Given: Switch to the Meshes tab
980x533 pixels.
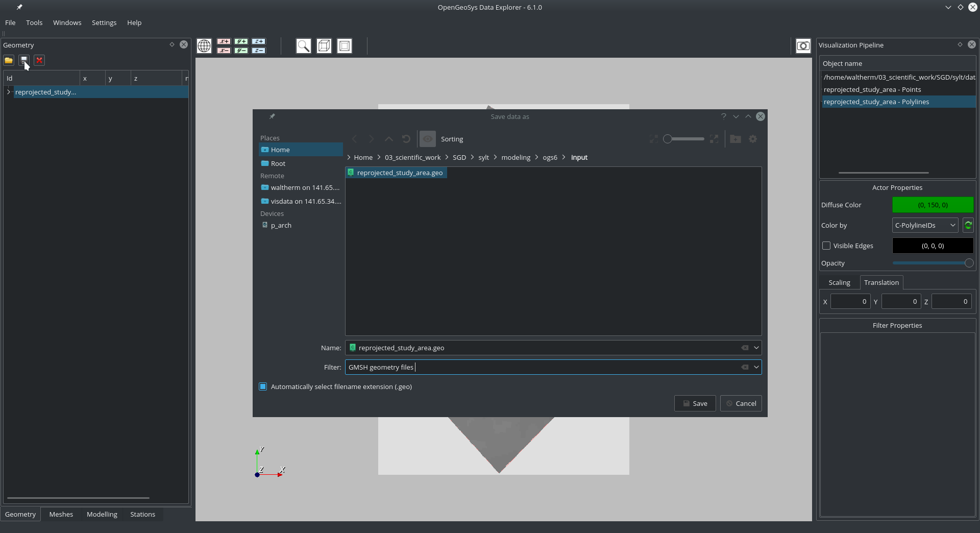Looking at the screenshot, I should click(x=61, y=514).
